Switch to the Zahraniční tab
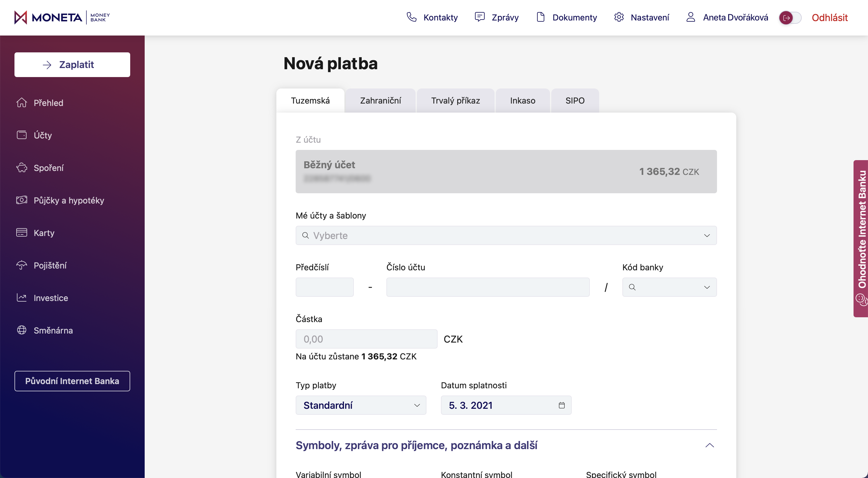This screenshot has width=868, height=478. pyautogui.click(x=380, y=101)
